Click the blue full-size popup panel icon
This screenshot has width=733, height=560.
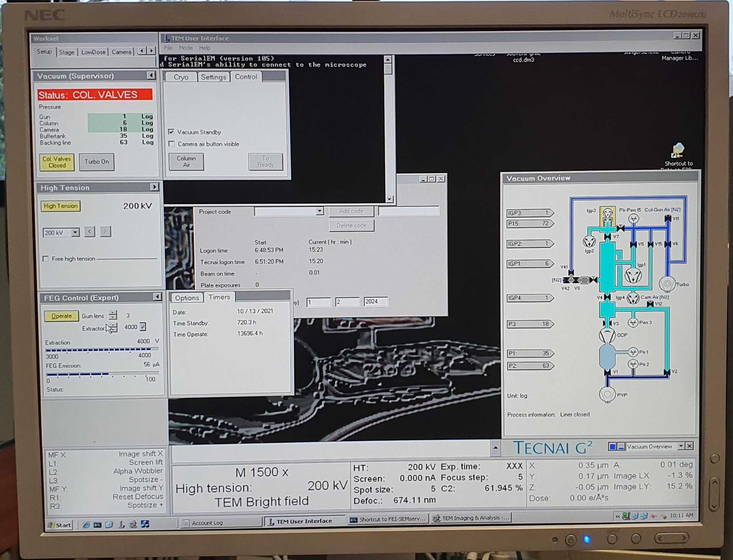click(612, 446)
